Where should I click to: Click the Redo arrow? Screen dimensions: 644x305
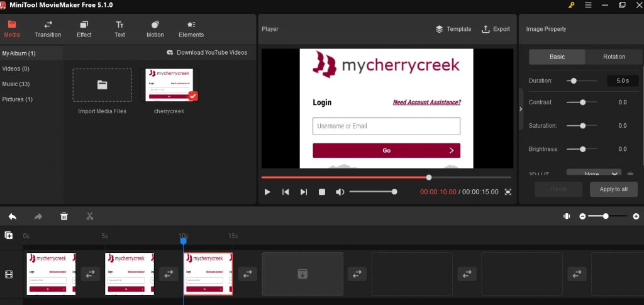[38, 216]
